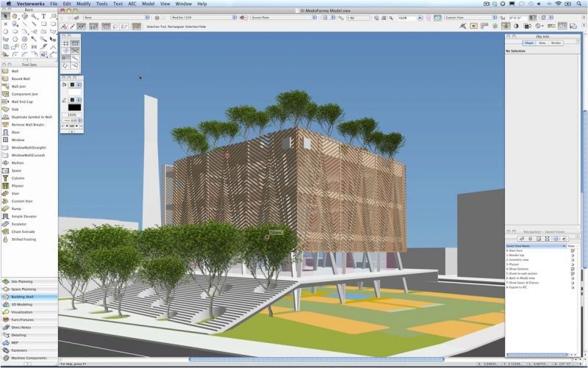588x368 pixels.
Task: Switch to the Data tab in Obj Info
Action: pos(542,43)
